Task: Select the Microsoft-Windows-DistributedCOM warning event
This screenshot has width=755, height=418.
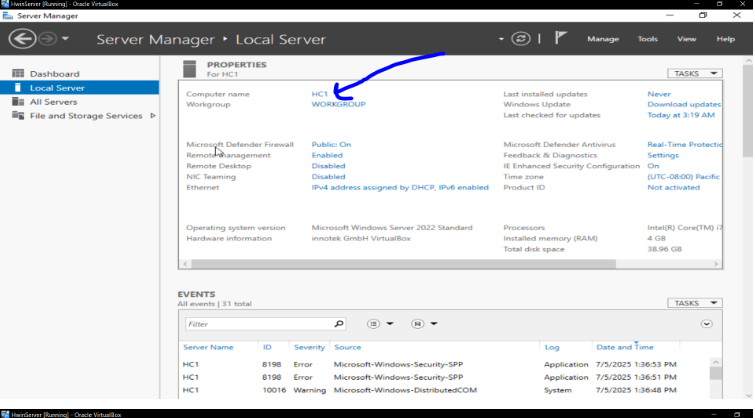Action: (x=444, y=390)
